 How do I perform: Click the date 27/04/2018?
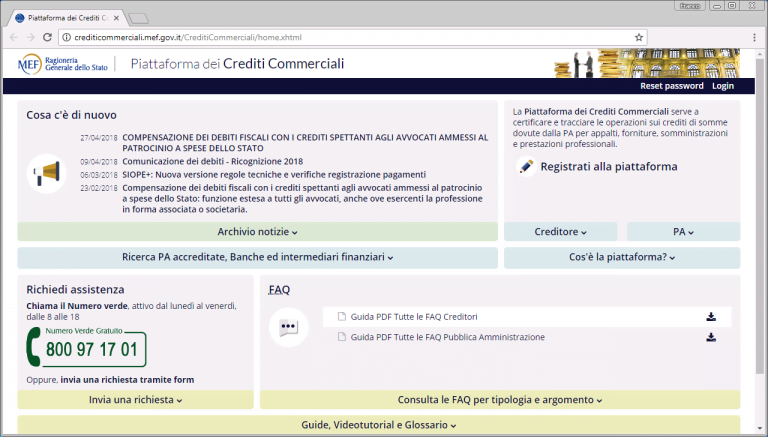tap(99, 138)
